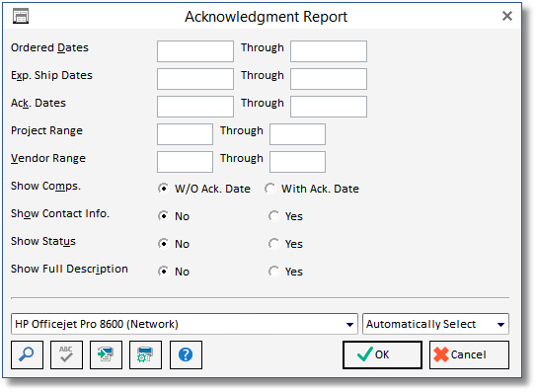Screen dimensions: 536x392
Task: Click the Cancel button
Action: [x=469, y=354]
